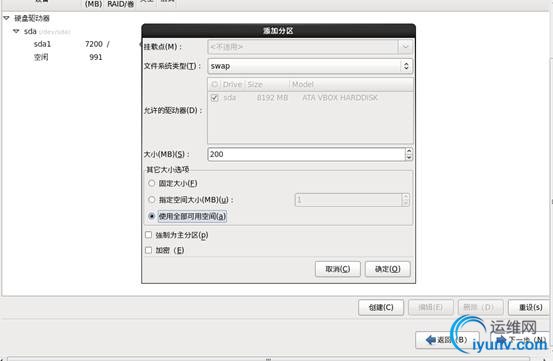
Task: Enable force as primary partition (强制为主分区) checkbox
Action: pos(148,234)
